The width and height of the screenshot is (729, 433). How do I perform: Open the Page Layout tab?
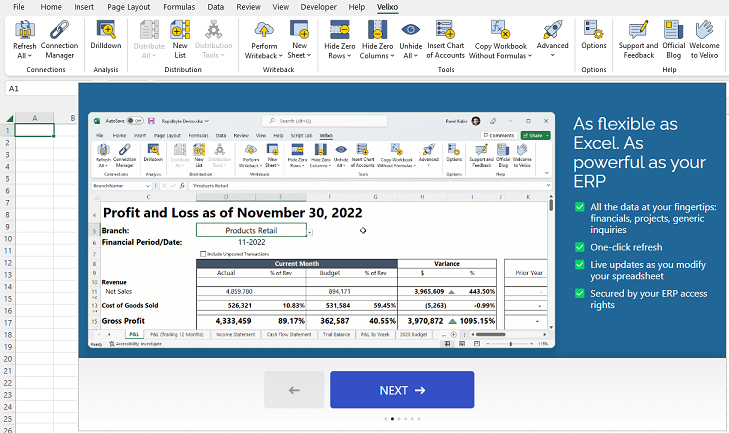[128, 7]
